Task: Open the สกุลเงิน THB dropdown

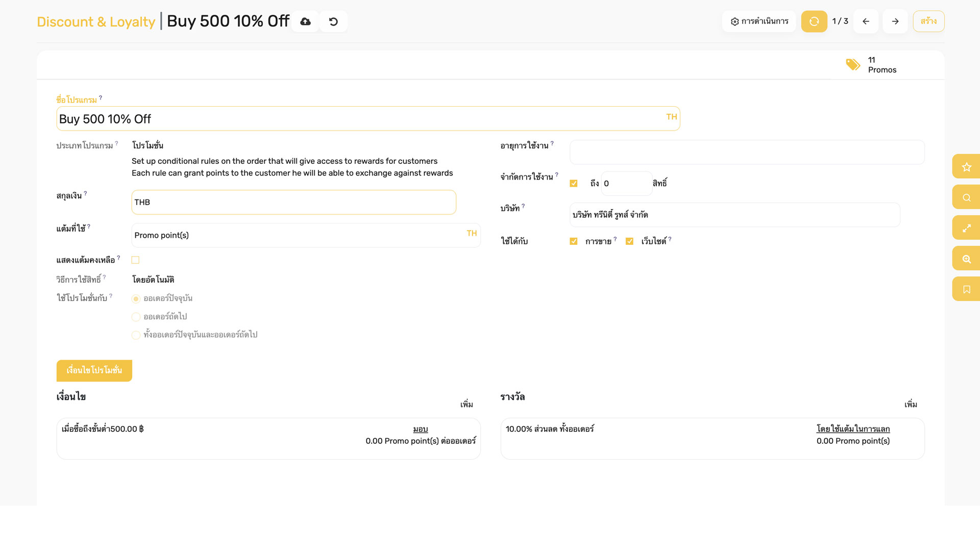Action: (293, 203)
